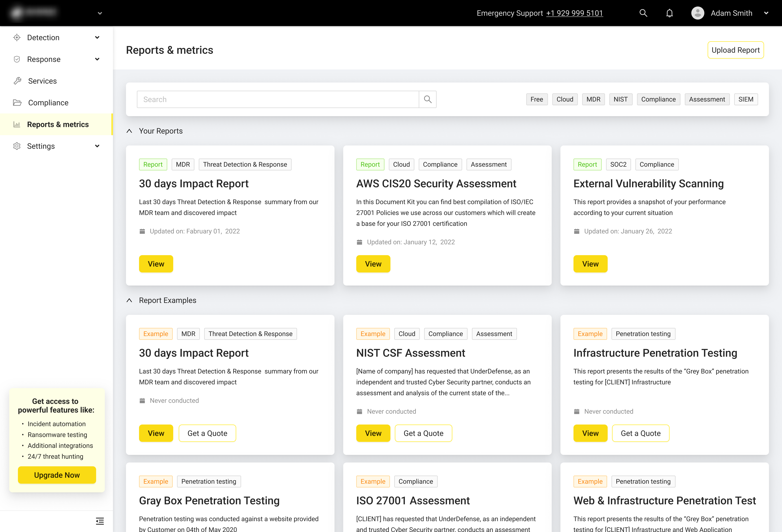Click Threat Detection & Response tag in Your Reports
Screen dimensions: 782x532
(245, 164)
